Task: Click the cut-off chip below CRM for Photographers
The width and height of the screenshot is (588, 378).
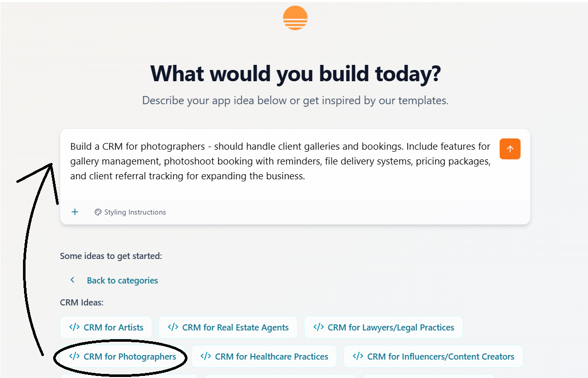Action: [x=129, y=376]
